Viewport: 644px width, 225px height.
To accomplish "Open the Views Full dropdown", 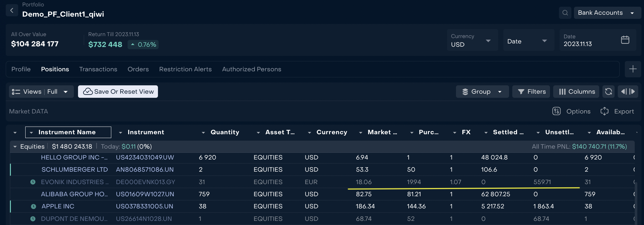I will click(41, 92).
